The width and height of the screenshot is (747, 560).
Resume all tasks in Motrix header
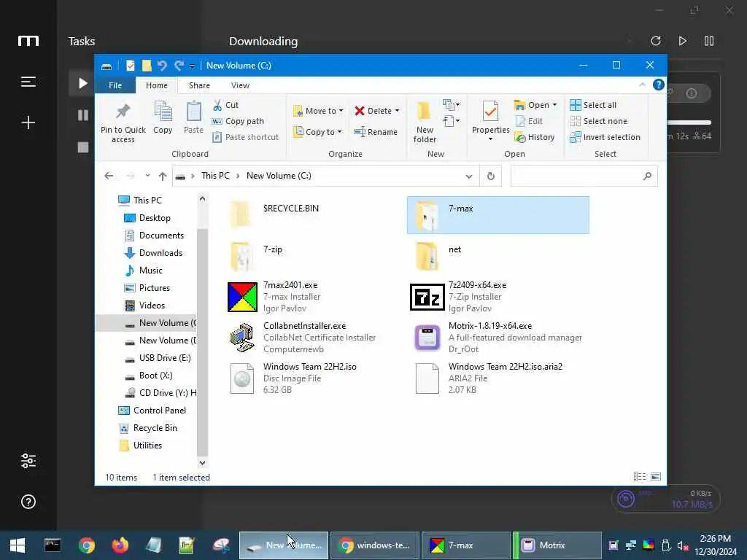[x=683, y=41]
